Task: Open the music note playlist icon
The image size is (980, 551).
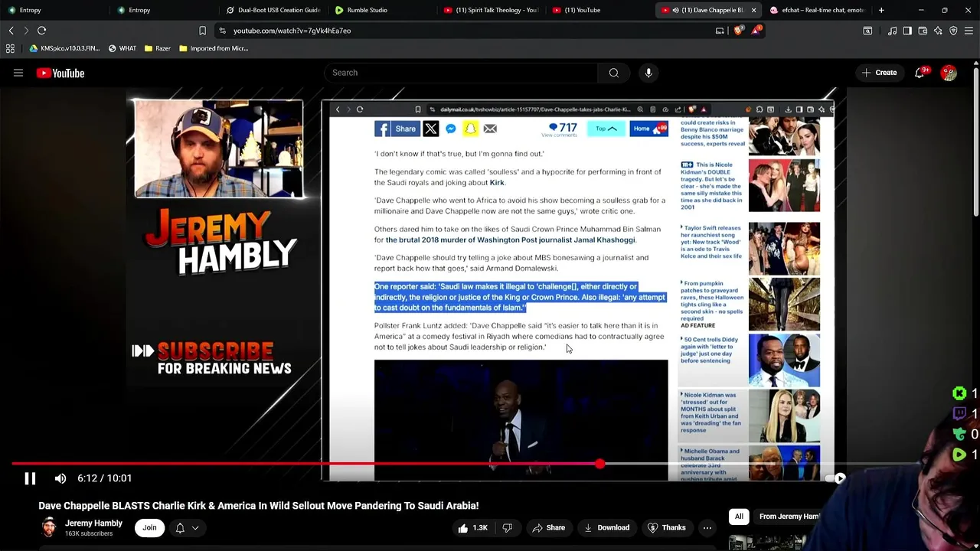Action: pos(892,31)
